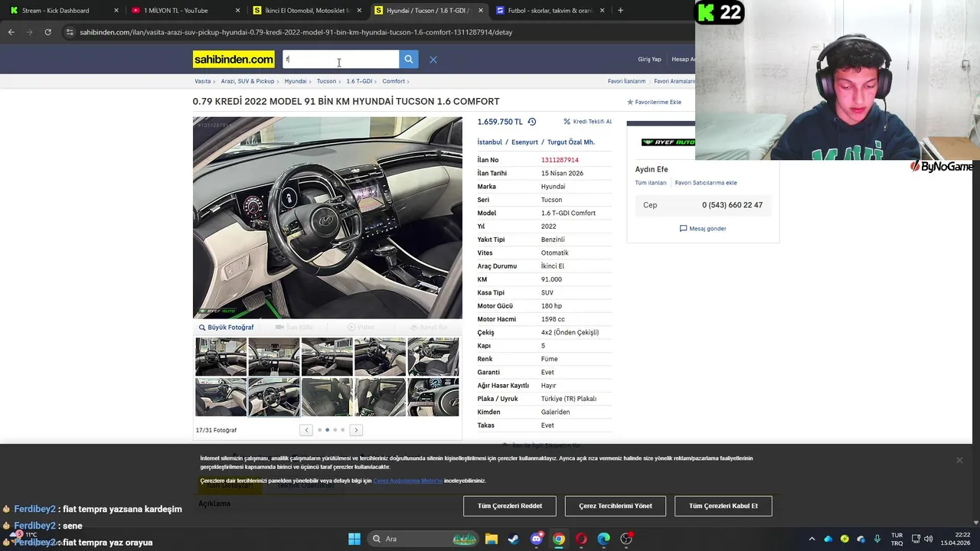Open the Favori İlanlarım link
This screenshot has height=551, width=980.
click(626, 81)
